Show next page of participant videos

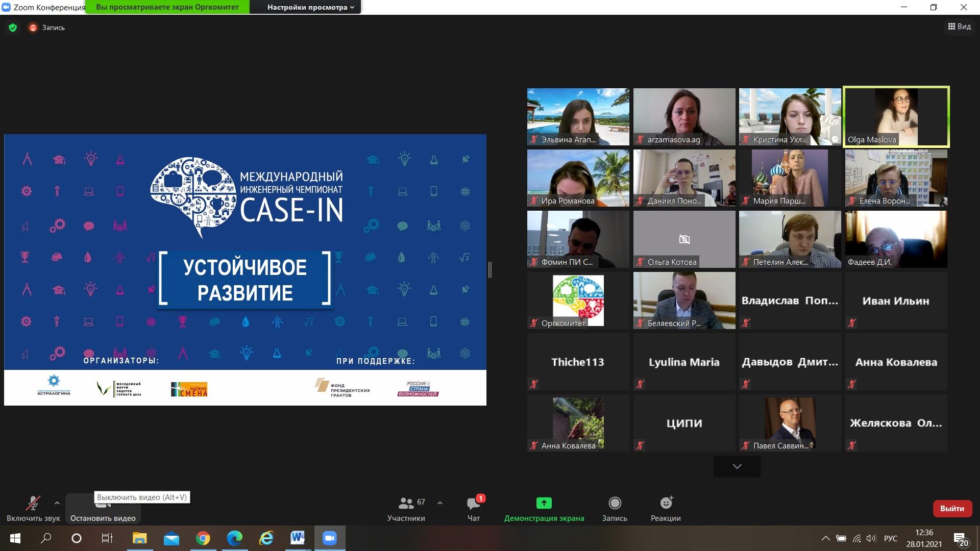click(737, 466)
